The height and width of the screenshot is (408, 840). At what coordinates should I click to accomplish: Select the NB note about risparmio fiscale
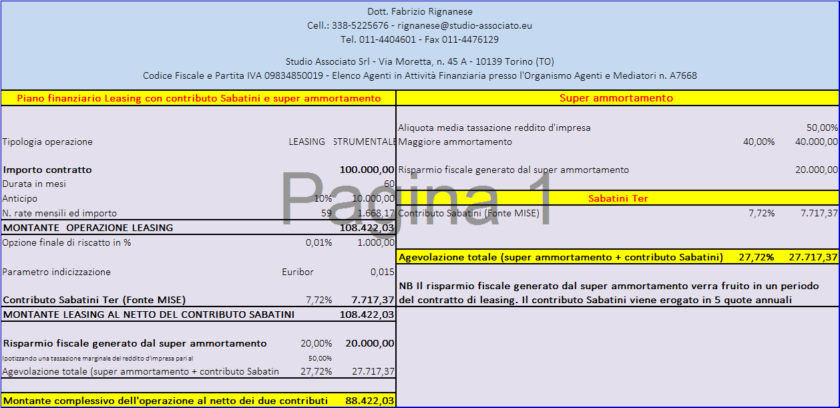point(616,292)
